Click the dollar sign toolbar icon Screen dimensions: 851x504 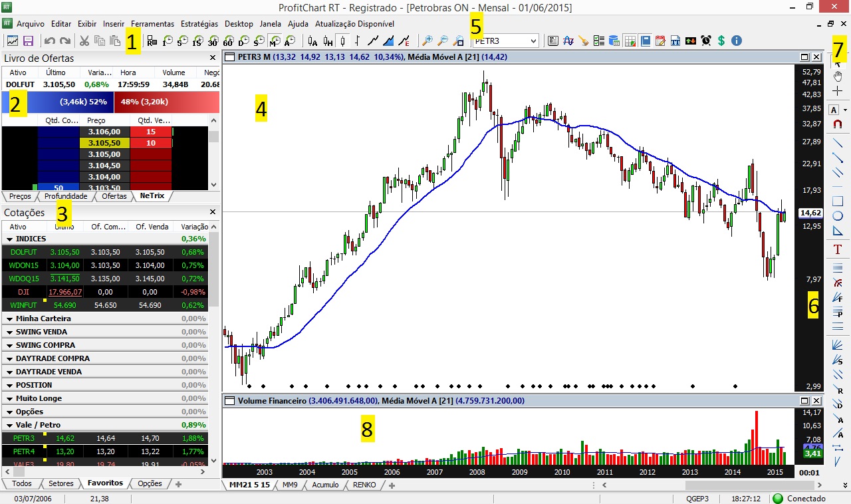coord(721,41)
